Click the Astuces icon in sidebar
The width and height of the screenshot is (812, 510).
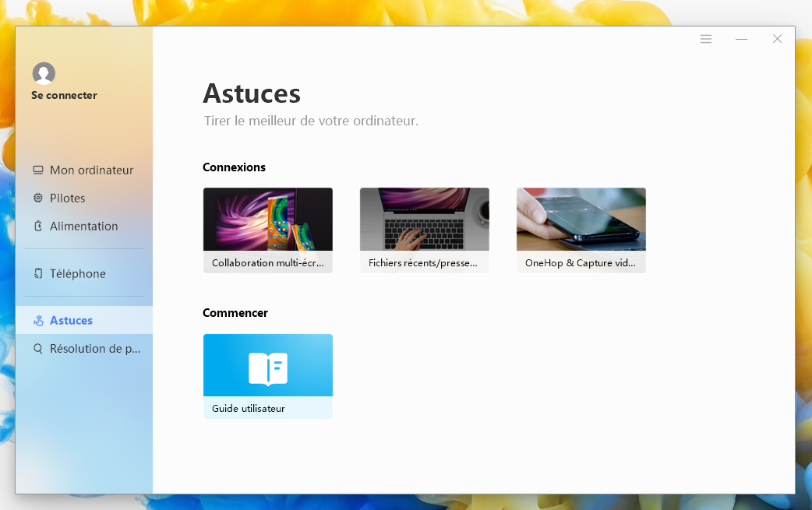click(38, 321)
